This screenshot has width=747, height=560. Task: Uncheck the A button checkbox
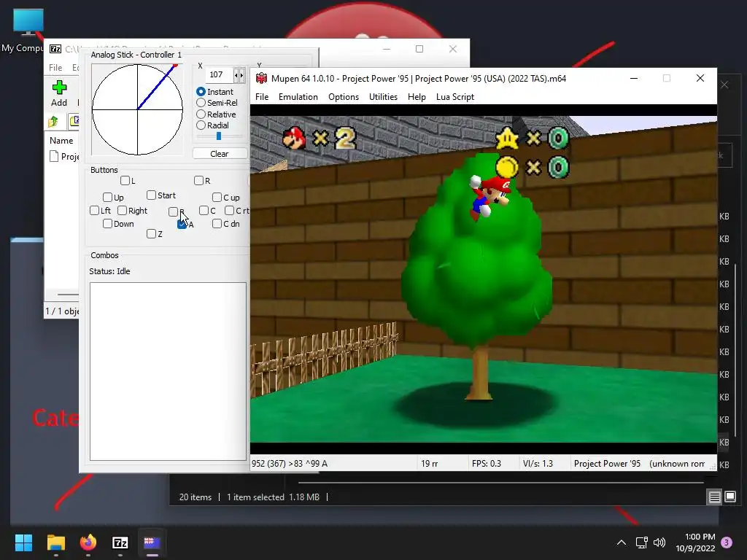182,224
